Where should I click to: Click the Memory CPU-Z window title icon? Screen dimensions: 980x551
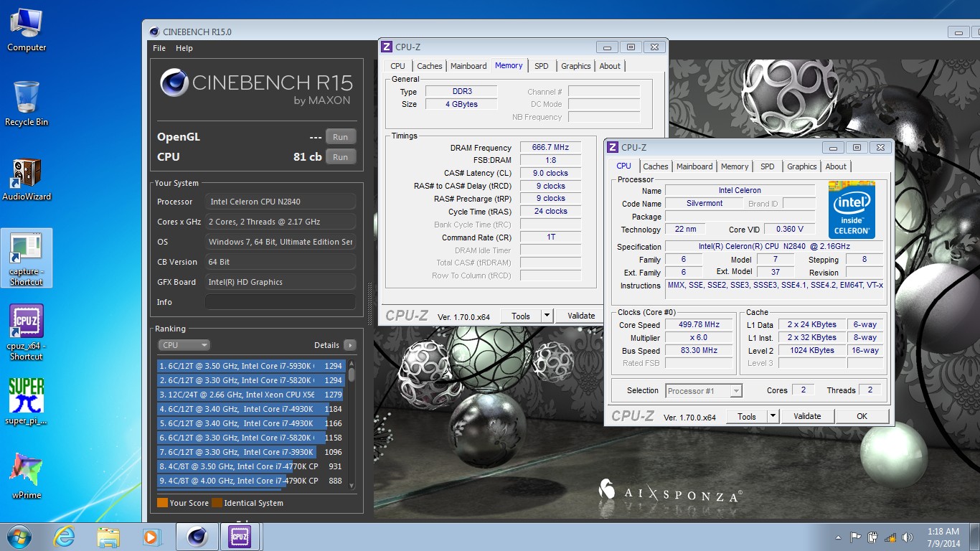point(387,47)
